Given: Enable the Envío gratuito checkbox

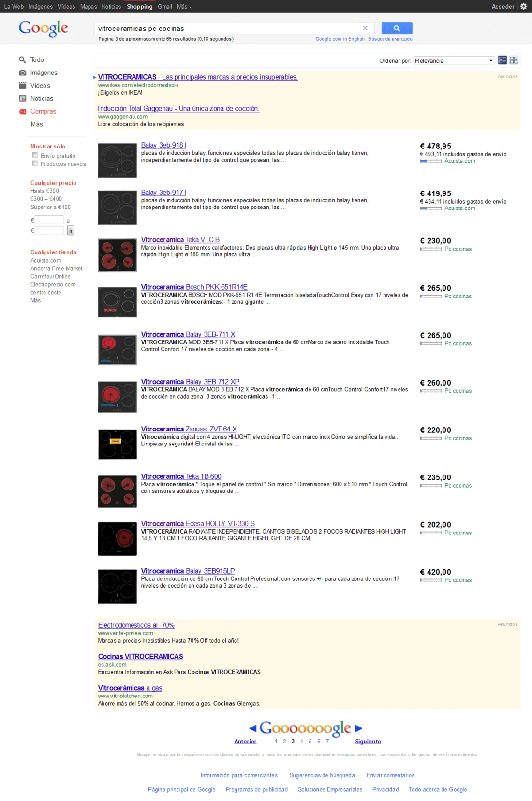Looking at the screenshot, I should click(x=35, y=155).
